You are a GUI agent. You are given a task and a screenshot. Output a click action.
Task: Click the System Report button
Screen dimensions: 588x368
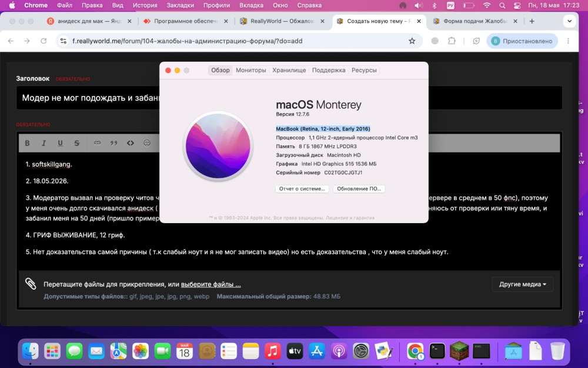coord(302,189)
